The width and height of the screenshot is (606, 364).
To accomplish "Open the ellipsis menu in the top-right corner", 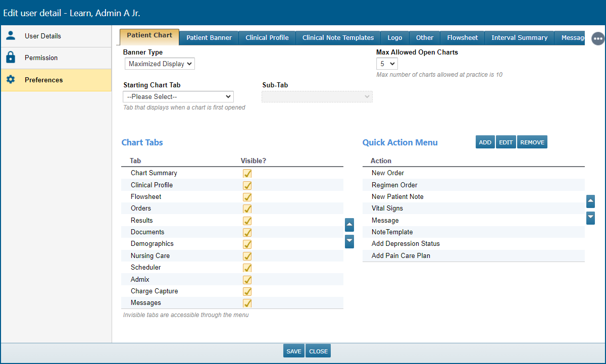I will coord(598,38).
